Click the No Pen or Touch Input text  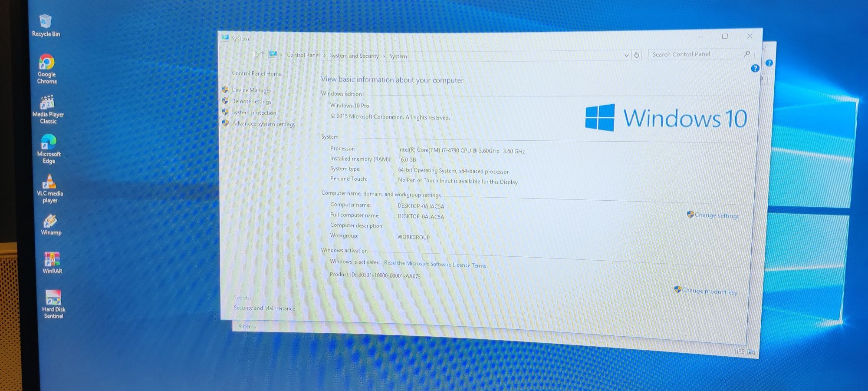pyautogui.click(x=458, y=181)
